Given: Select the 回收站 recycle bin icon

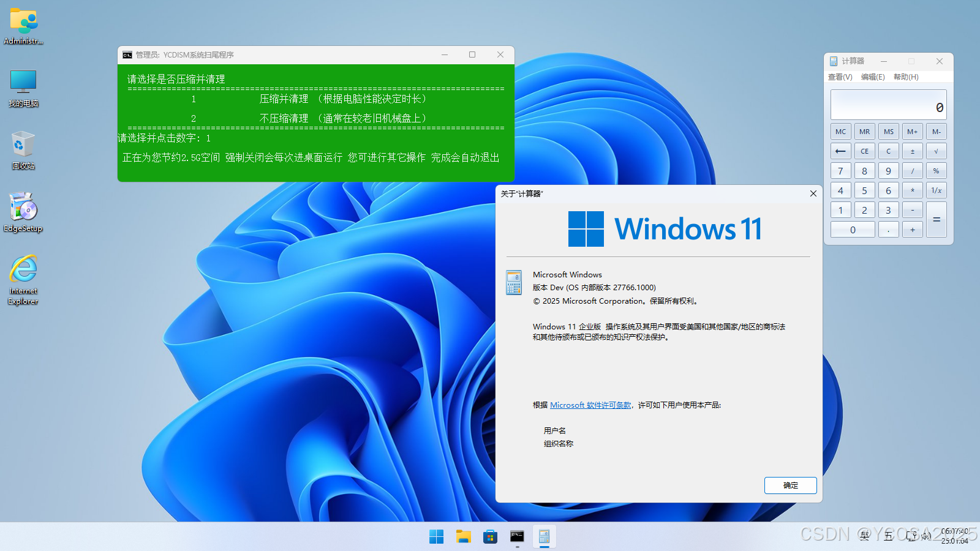Looking at the screenshot, I should point(23,150).
